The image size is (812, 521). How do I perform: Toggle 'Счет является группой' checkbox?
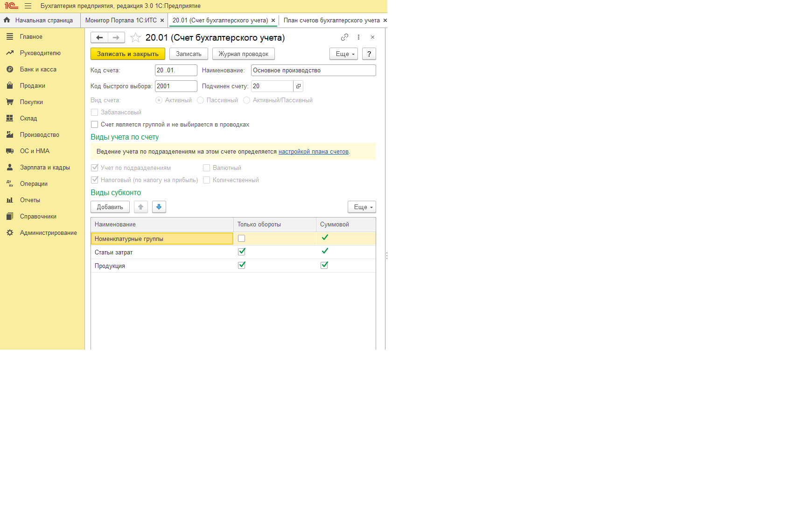pyautogui.click(x=95, y=125)
